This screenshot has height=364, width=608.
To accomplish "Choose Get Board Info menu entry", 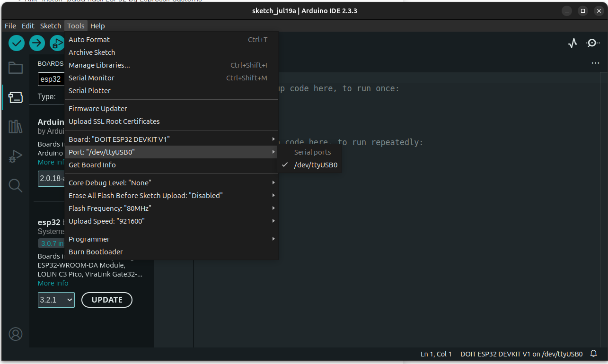I will (x=171, y=165).
